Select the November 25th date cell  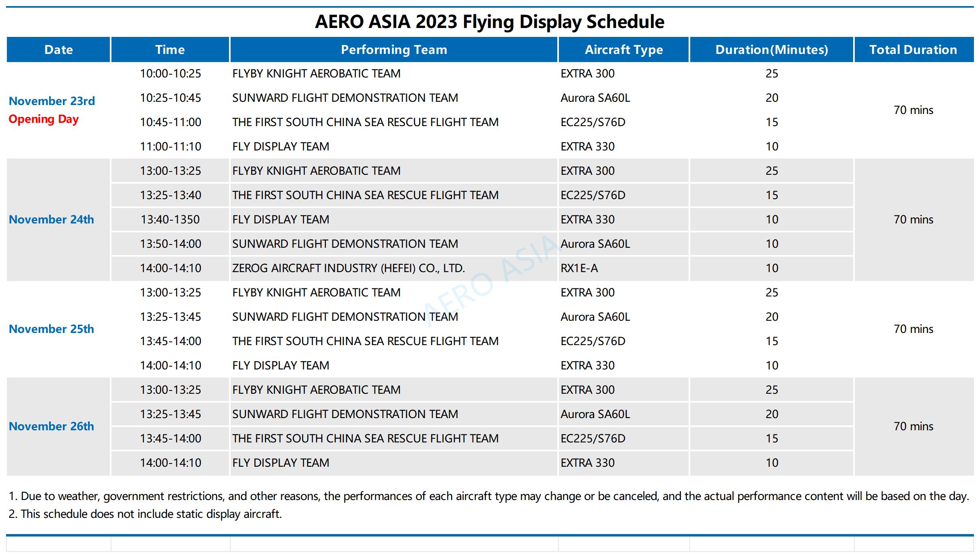[58, 329]
